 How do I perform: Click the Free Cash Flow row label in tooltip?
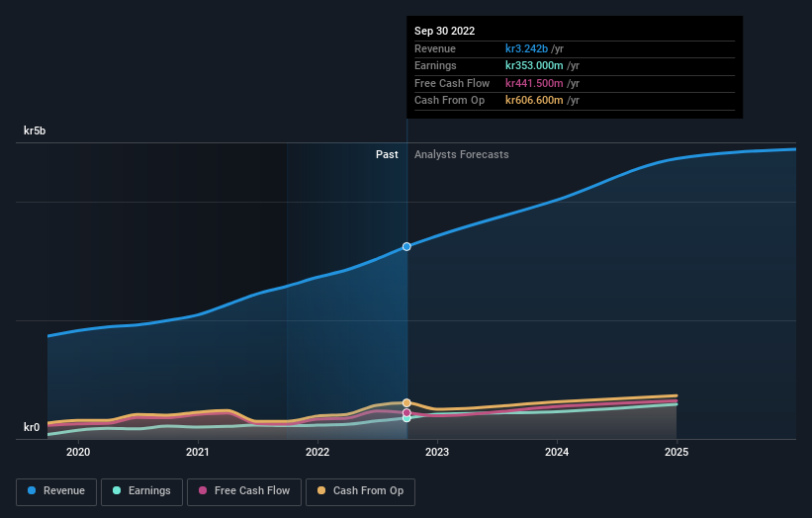coord(452,83)
